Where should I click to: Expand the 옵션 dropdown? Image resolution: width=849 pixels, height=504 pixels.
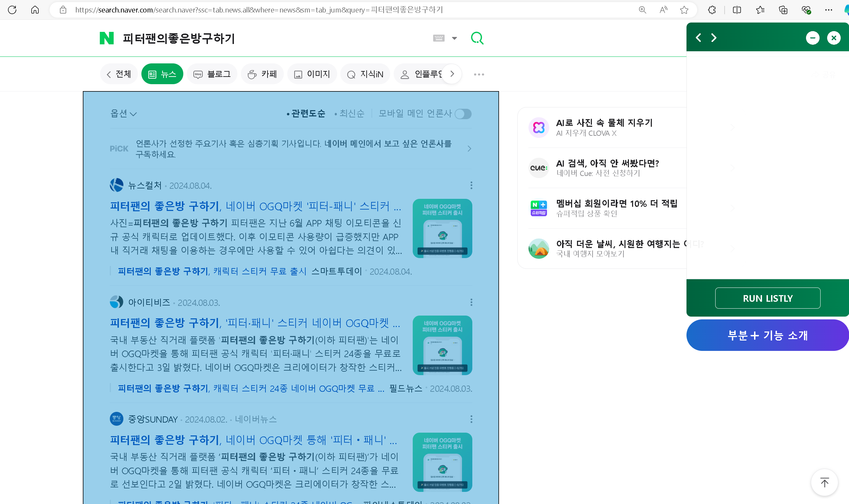point(123,114)
